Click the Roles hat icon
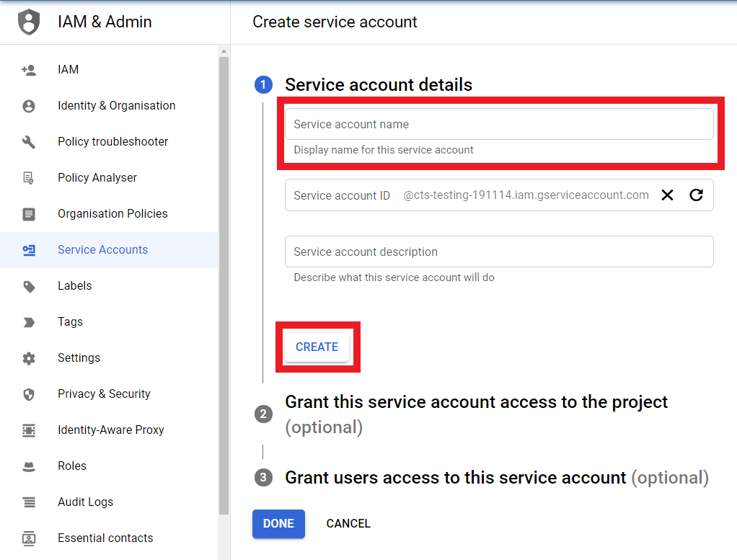Screen dimensions: 737x560 point(29,466)
